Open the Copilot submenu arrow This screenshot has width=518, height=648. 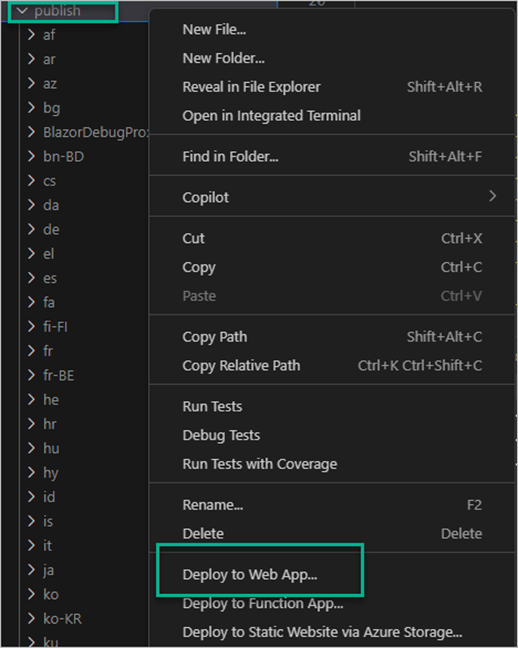pyautogui.click(x=492, y=196)
